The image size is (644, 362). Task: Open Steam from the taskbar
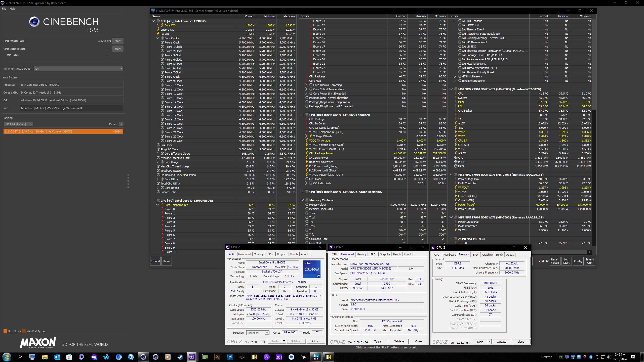(x=180, y=357)
